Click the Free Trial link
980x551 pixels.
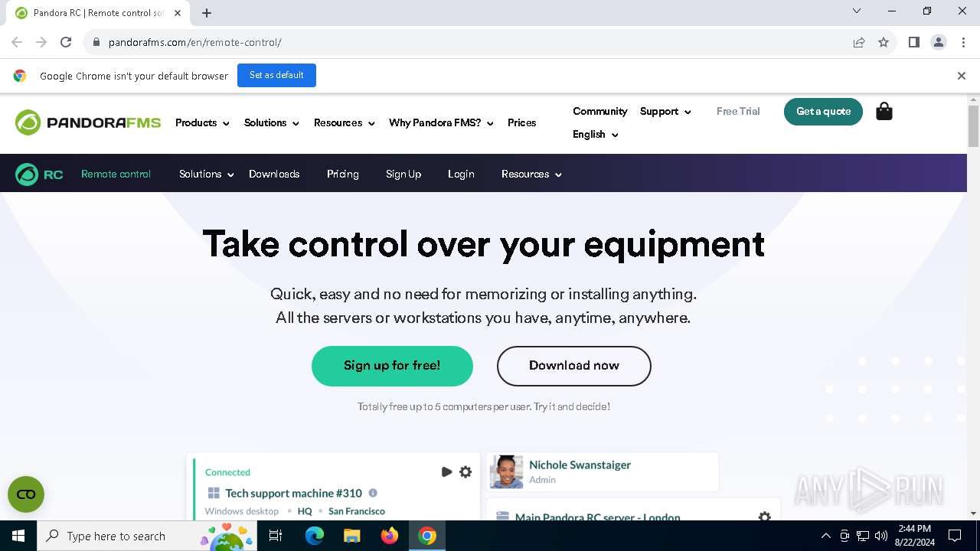[x=738, y=111]
